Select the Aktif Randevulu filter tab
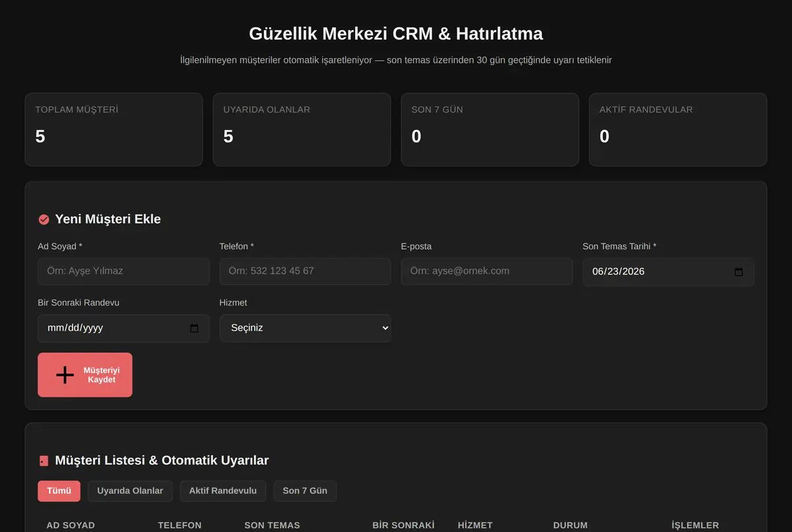 click(222, 491)
